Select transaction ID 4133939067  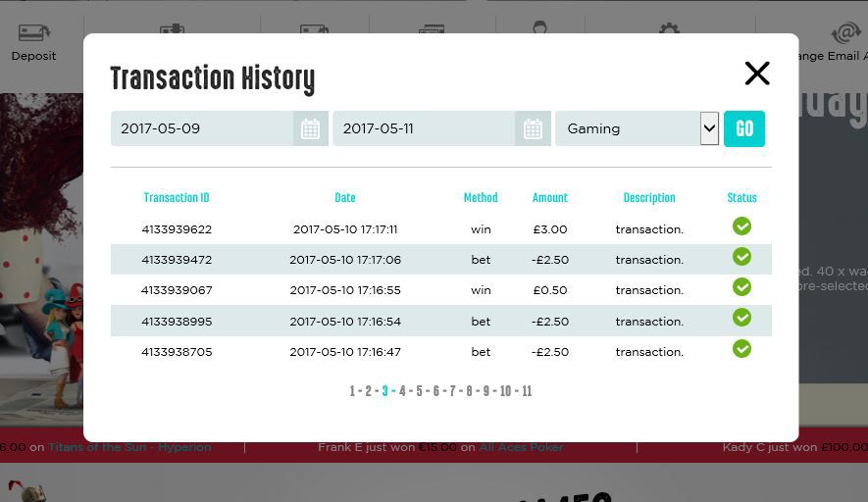click(177, 290)
